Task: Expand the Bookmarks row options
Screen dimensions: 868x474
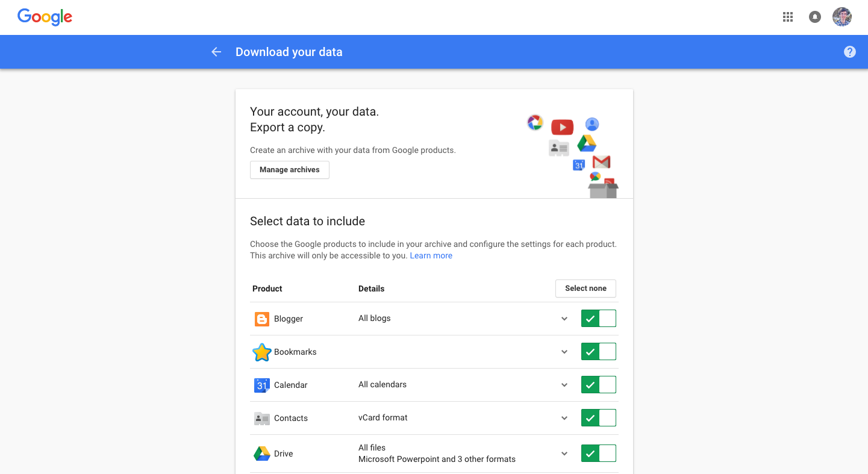Action: pos(564,352)
